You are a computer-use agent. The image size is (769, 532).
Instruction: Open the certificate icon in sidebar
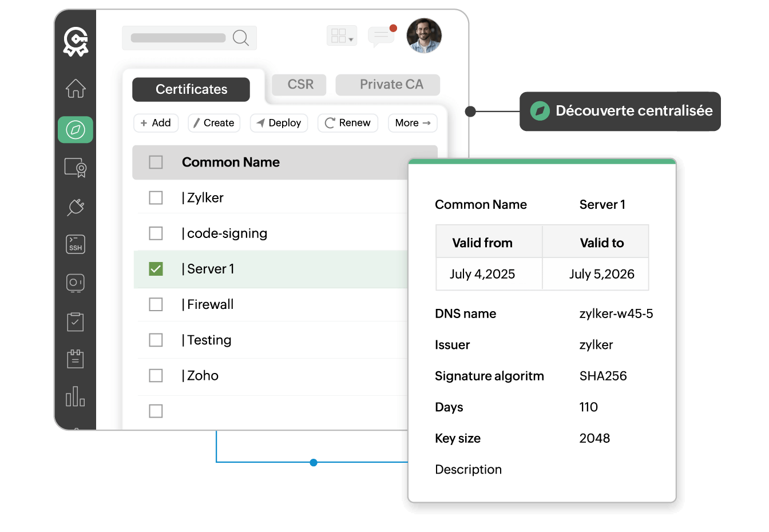point(76,168)
